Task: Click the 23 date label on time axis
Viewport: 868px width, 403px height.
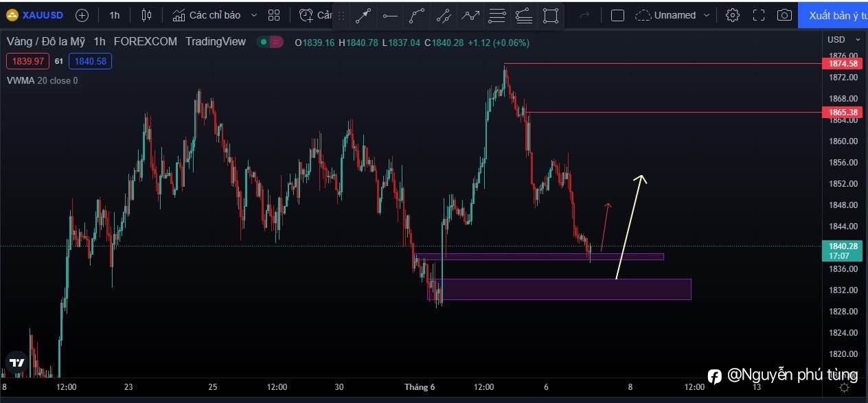Action: tap(128, 387)
